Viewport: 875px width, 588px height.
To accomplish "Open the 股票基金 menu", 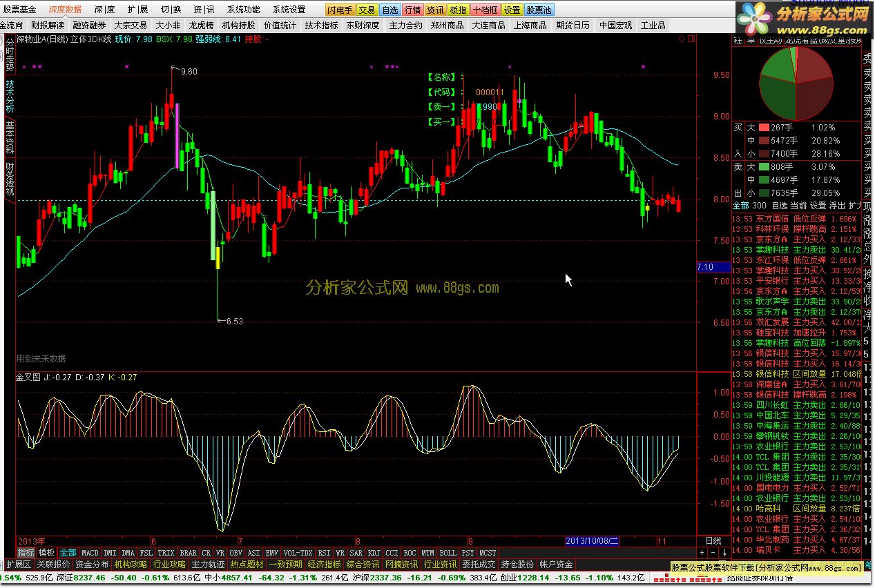I will pos(21,10).
